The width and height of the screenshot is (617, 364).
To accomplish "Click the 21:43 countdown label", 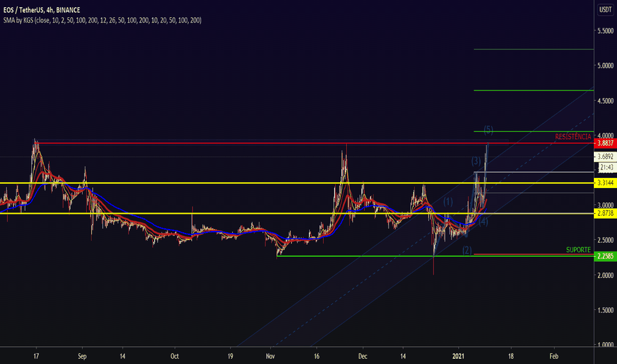I will click(606, 167).
